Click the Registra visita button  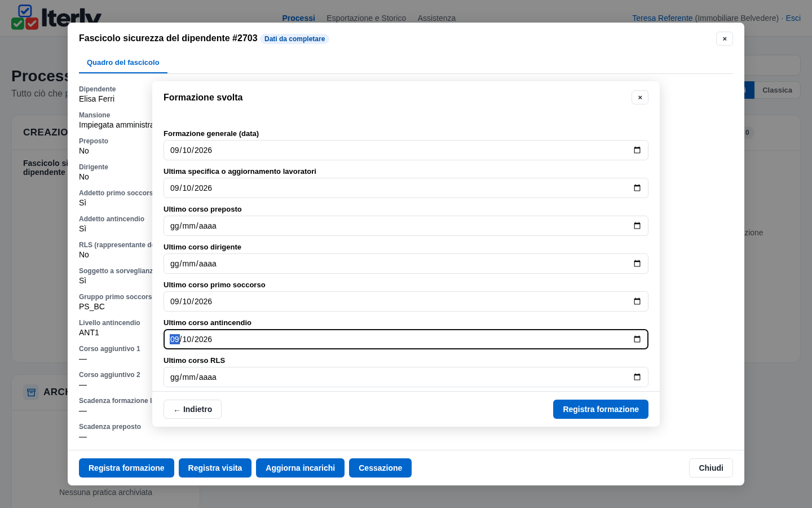pyautogui.click(x=215, y=468)
